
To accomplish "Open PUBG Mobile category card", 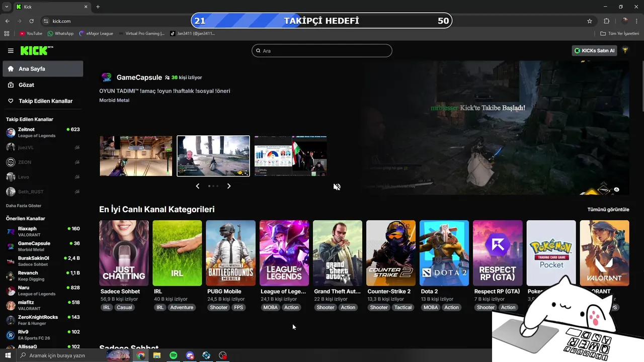I will tap(230, 253).
